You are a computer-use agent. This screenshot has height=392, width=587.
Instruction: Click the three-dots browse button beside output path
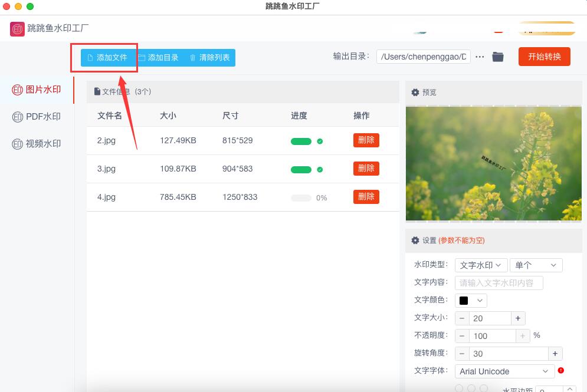480,57
